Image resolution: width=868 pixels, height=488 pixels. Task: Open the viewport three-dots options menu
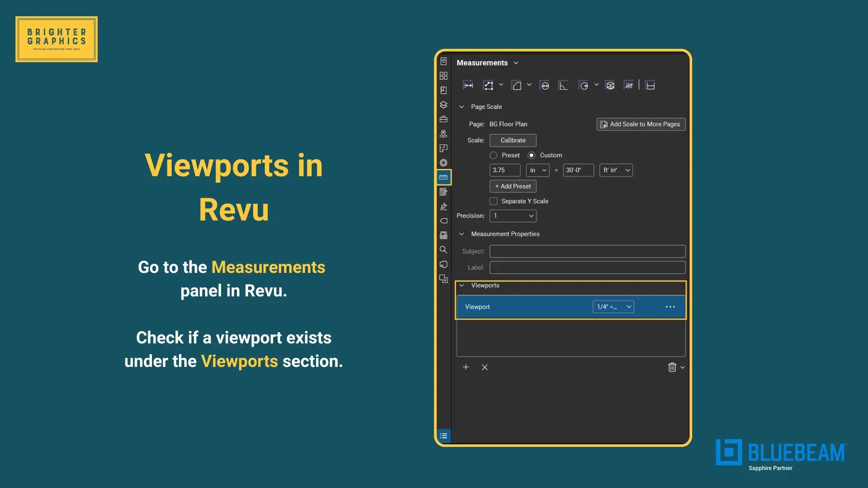click(x=670, y=307)
